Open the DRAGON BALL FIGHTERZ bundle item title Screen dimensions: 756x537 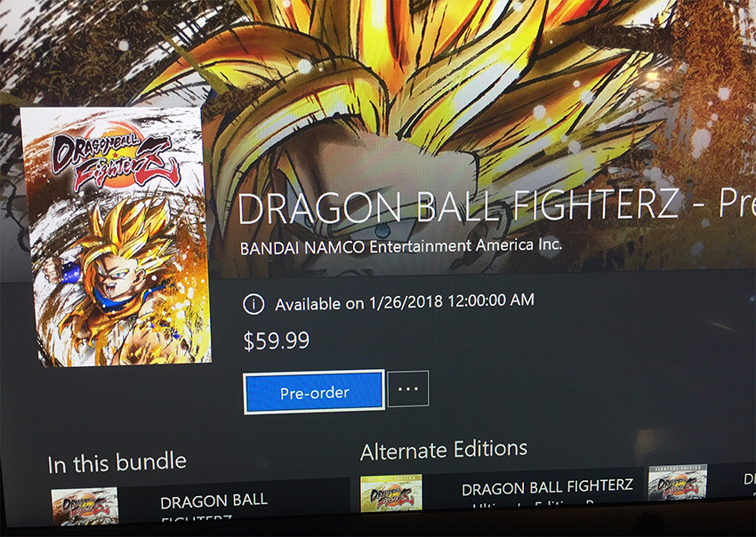(x=213, y=506)
